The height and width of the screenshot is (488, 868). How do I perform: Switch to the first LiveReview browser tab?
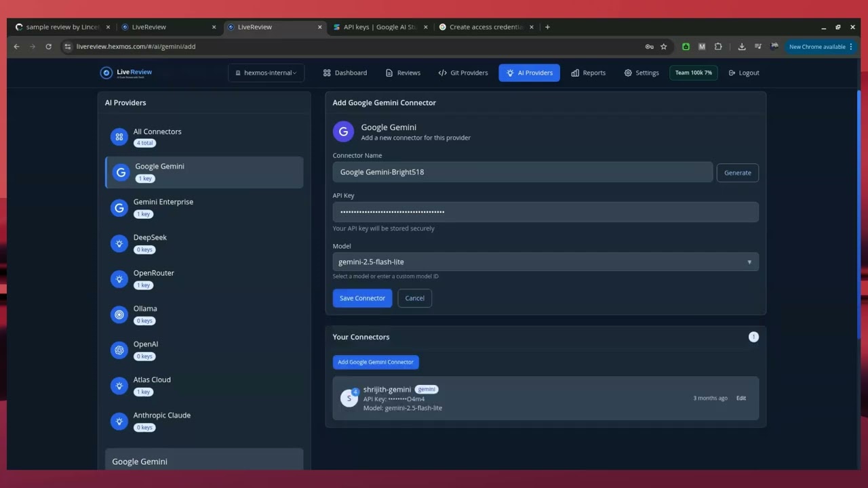(x=170, y=27)
